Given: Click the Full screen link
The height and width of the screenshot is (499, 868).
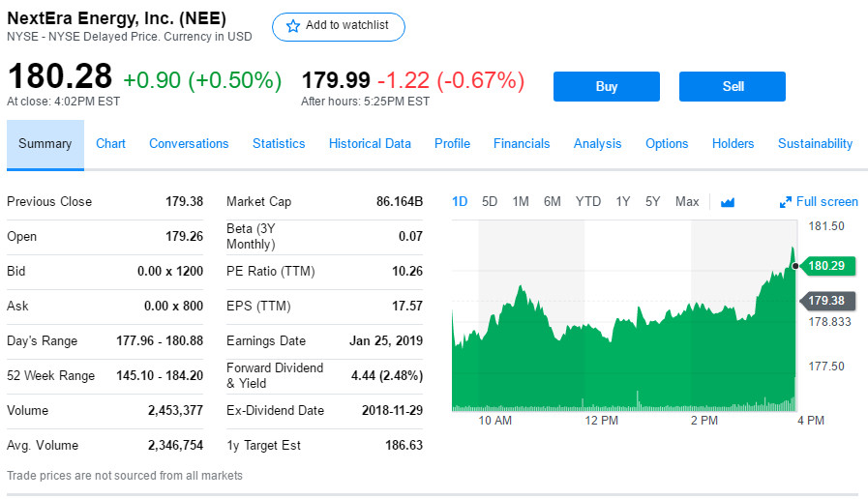Looking at the screenshot, I should click(826, 202).
